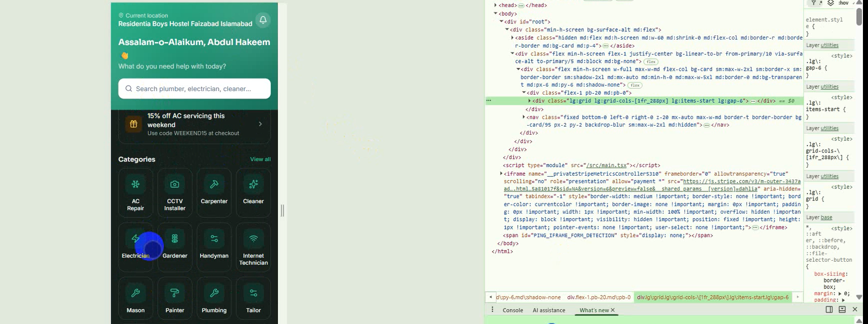
Task: Click the View all categories link
Action: 260,159
